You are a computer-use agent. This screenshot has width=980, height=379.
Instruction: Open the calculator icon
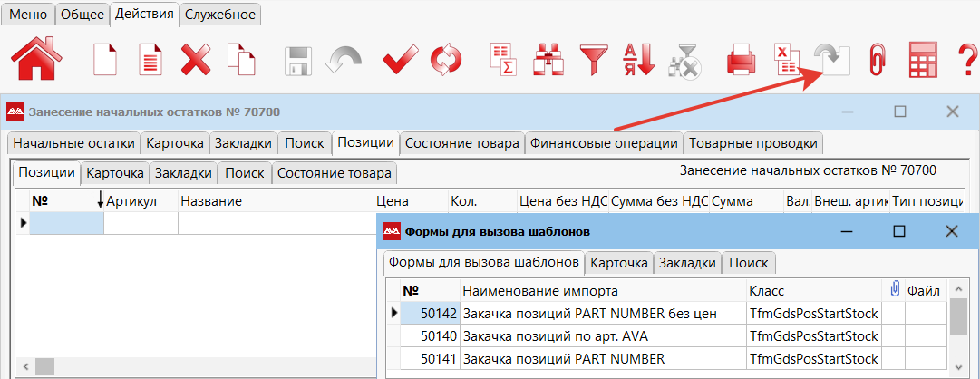coord(922,61)
